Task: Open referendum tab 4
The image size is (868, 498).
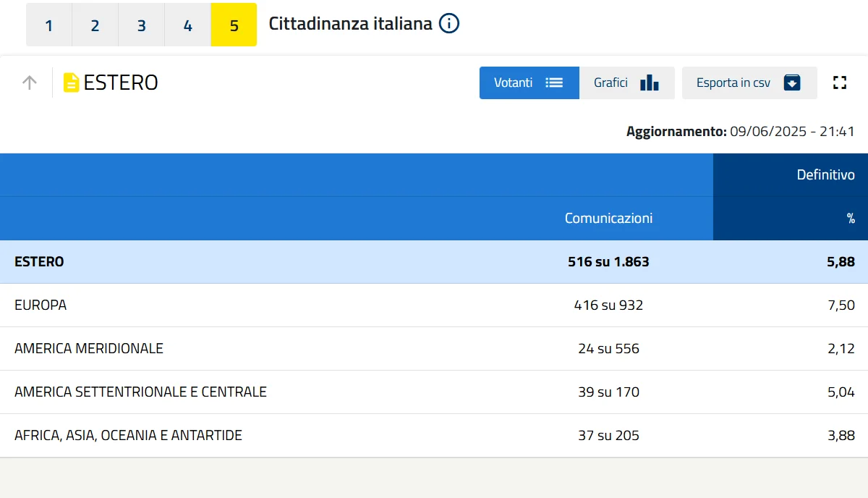Action: click(x=187, y=25)
